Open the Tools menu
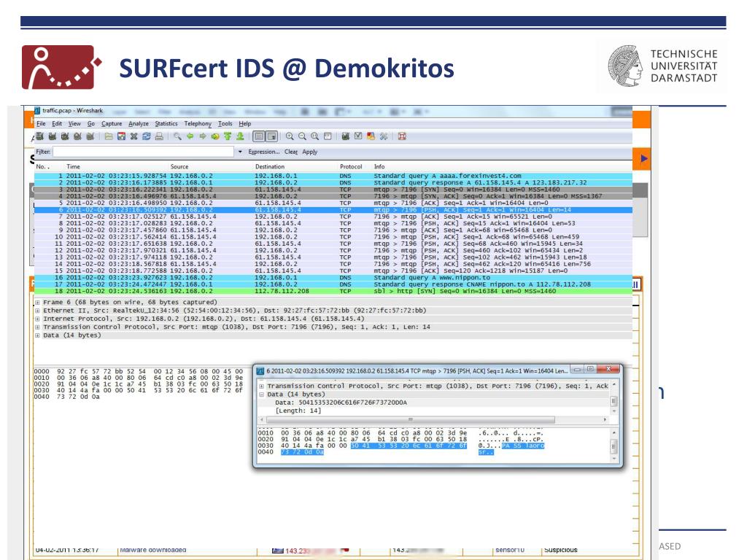 [225, 124]
